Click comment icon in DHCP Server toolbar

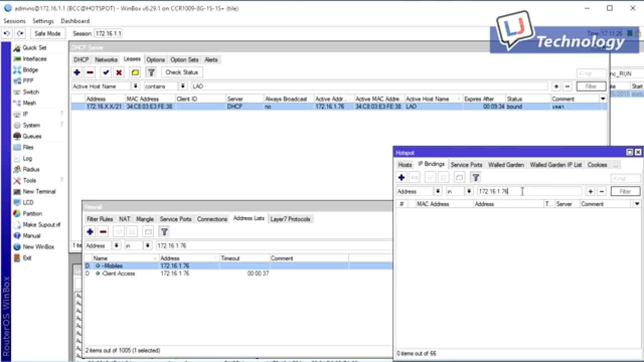coord(135,72)
